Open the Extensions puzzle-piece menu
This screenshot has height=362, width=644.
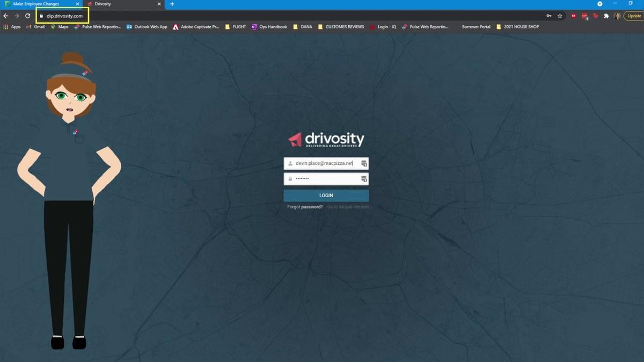click(x=606, y=16)
